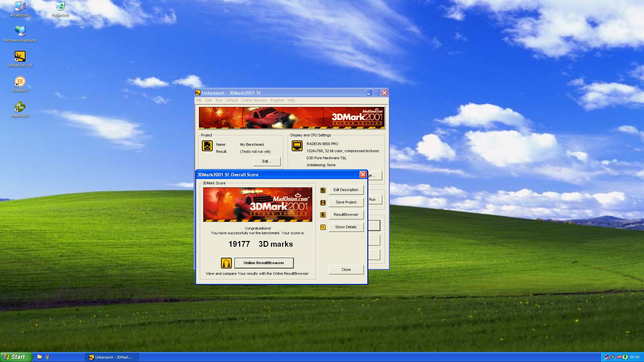Click the ATI tray icon
This screenshot has width=644, height=362.
point(619,357)
